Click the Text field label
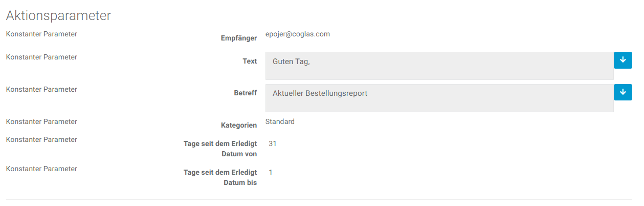 [x=250, y=61]
